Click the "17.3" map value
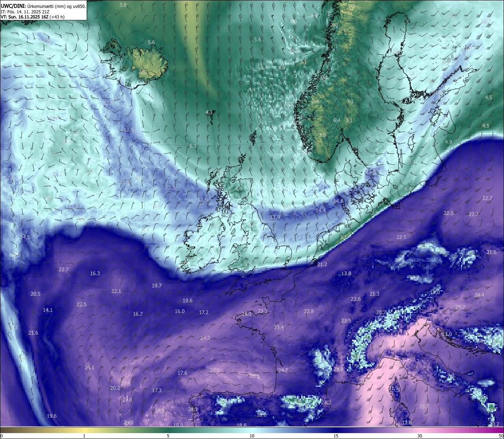The height and width of the screenshot is (439, 504). [x=157, y=391]
